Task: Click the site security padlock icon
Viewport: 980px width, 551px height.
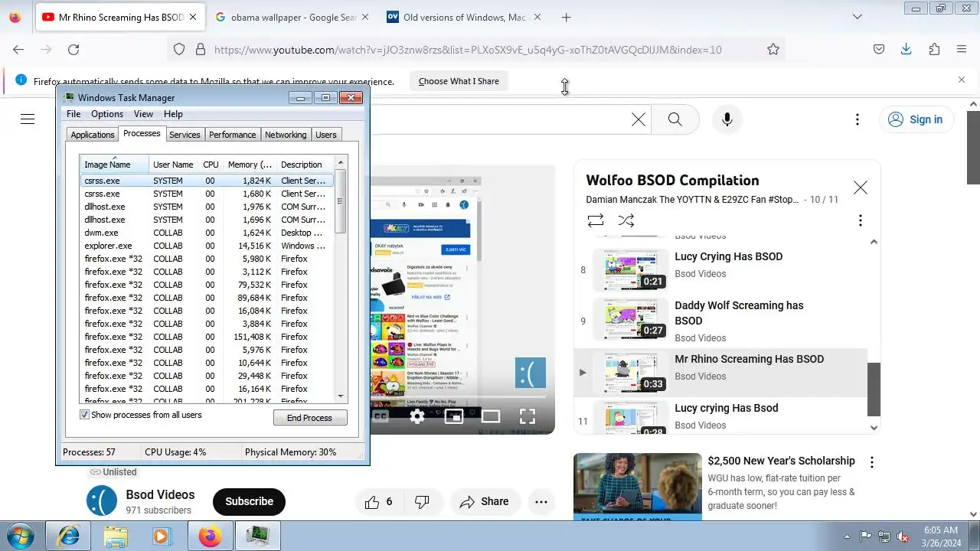Action: (201, 49)
